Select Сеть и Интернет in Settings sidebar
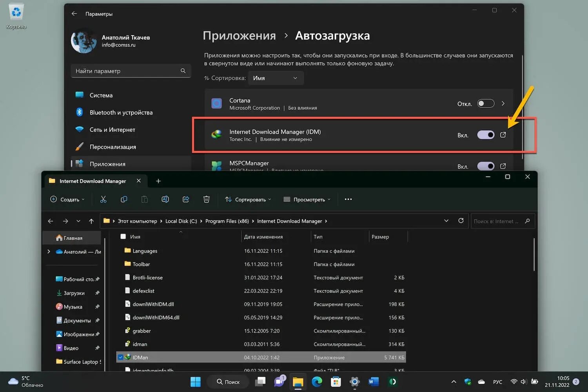Viewport: 588px width, 392px height. (x=131, y=130)
